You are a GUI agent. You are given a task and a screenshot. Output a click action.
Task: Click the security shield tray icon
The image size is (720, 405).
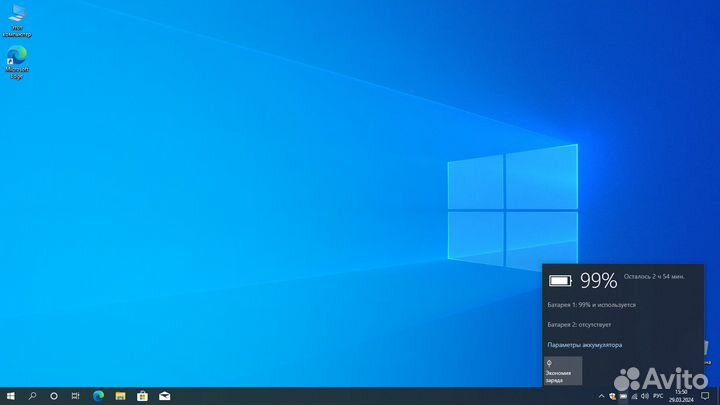[612, 396]
